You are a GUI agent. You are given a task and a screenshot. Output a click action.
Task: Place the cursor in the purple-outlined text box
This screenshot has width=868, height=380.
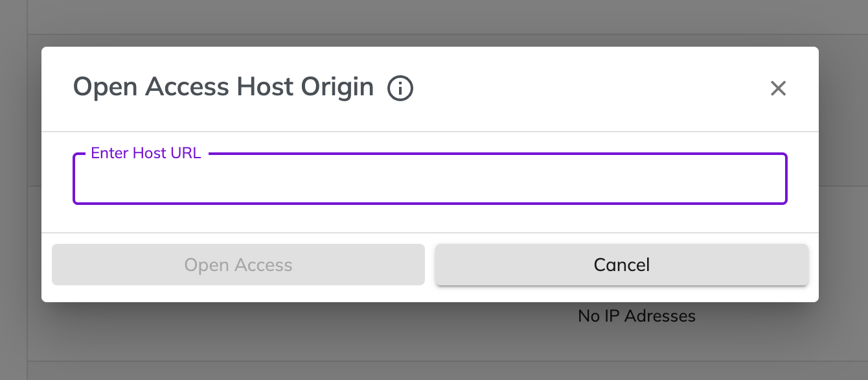[430, 179]
